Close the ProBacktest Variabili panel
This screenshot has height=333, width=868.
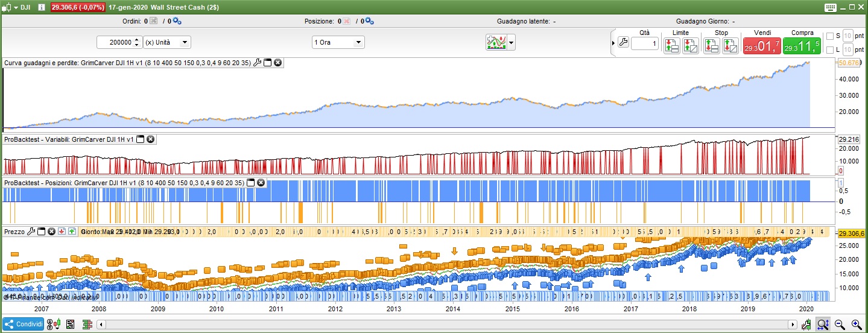(150, 139)
